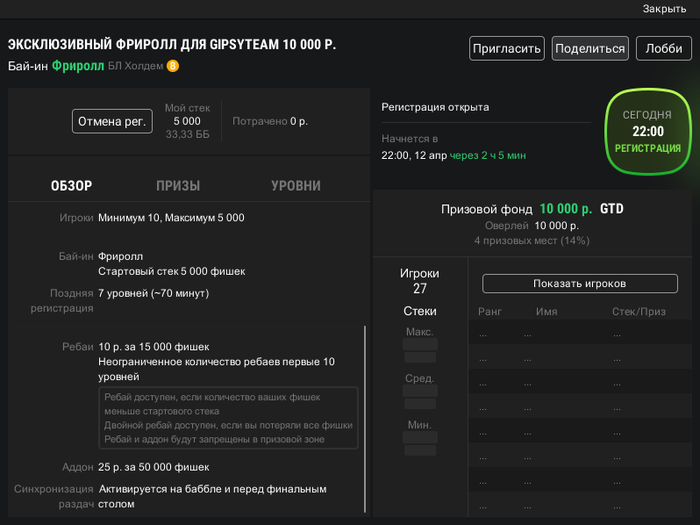Click the Стеки heading

420,311
